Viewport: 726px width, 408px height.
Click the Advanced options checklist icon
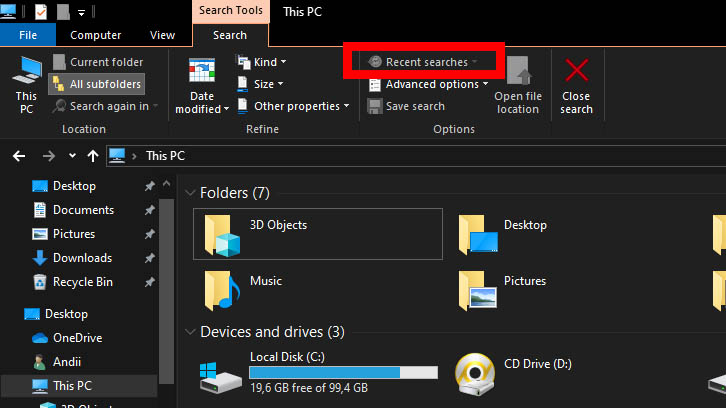tap(375, 85)
